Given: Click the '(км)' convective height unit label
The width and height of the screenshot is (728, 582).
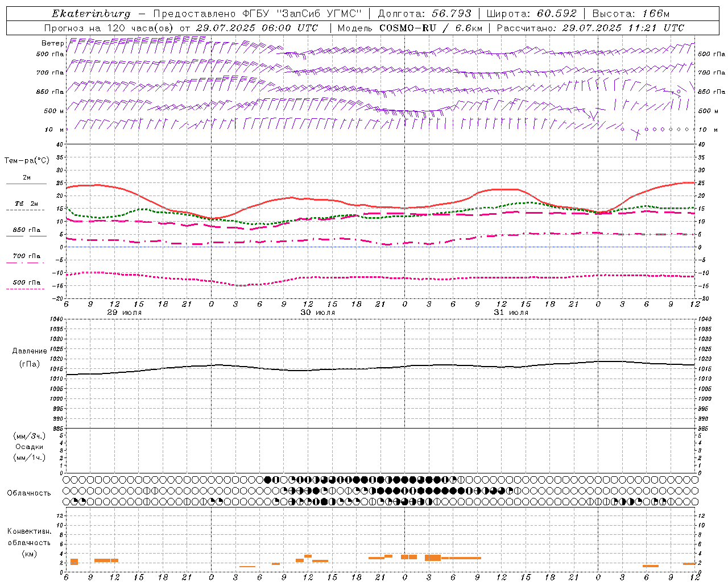Looking at the screenshot, I should tap(30, 554).
